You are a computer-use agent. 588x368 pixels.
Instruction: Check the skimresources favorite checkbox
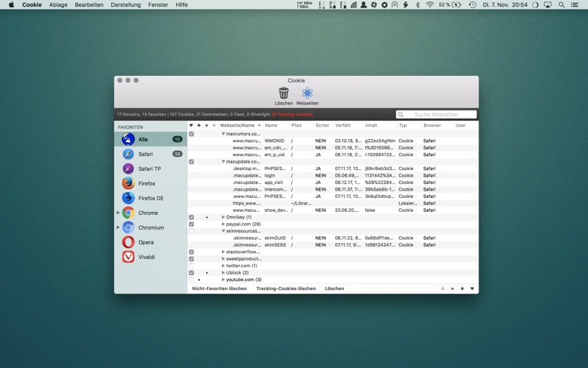tap(191, 231)
